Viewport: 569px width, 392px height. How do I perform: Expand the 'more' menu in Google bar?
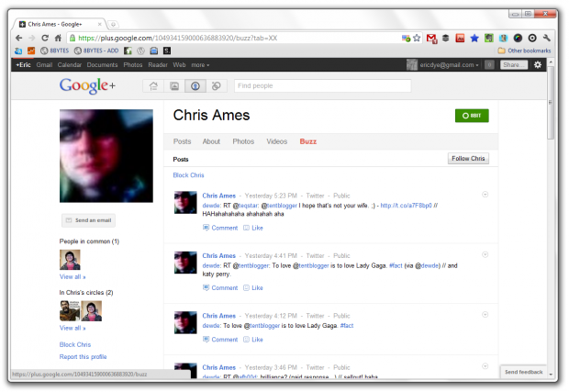point(200,65)
